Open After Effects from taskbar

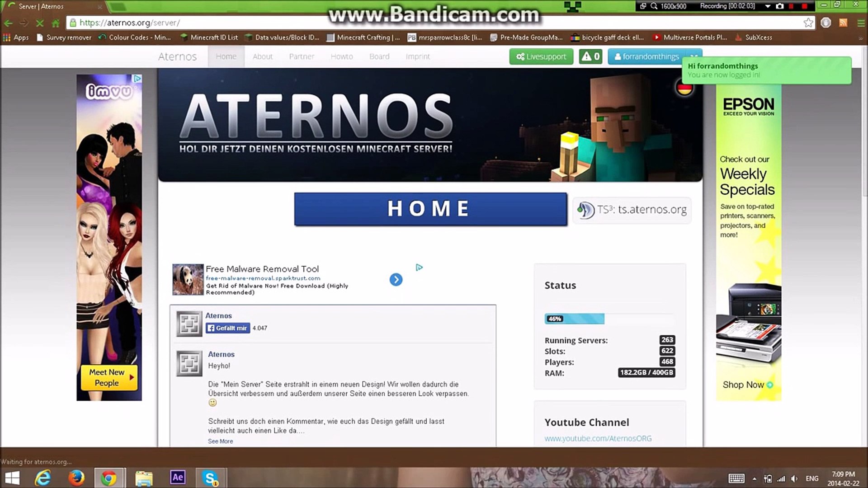click(178, 477)
